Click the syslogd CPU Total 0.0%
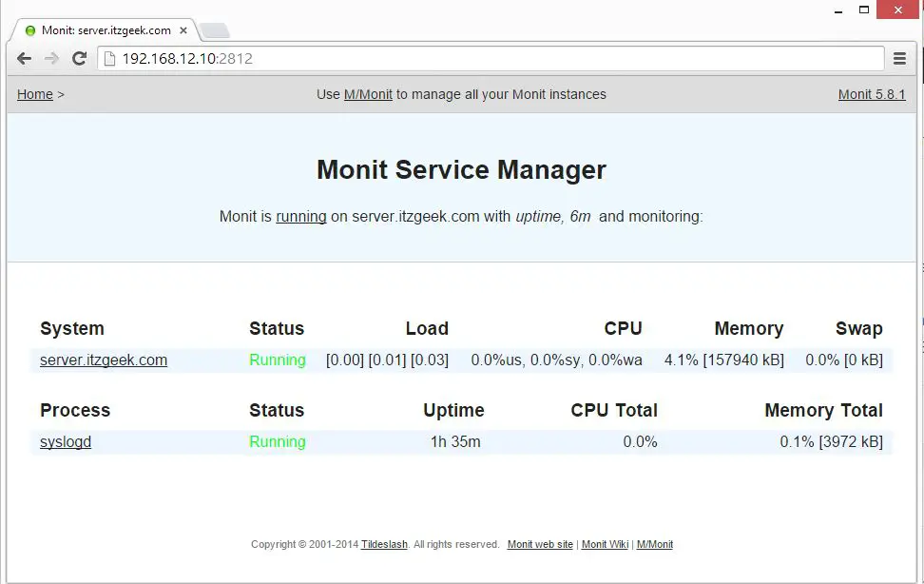The width and height of the screenshot is (924, 584). tap(640, 442)
